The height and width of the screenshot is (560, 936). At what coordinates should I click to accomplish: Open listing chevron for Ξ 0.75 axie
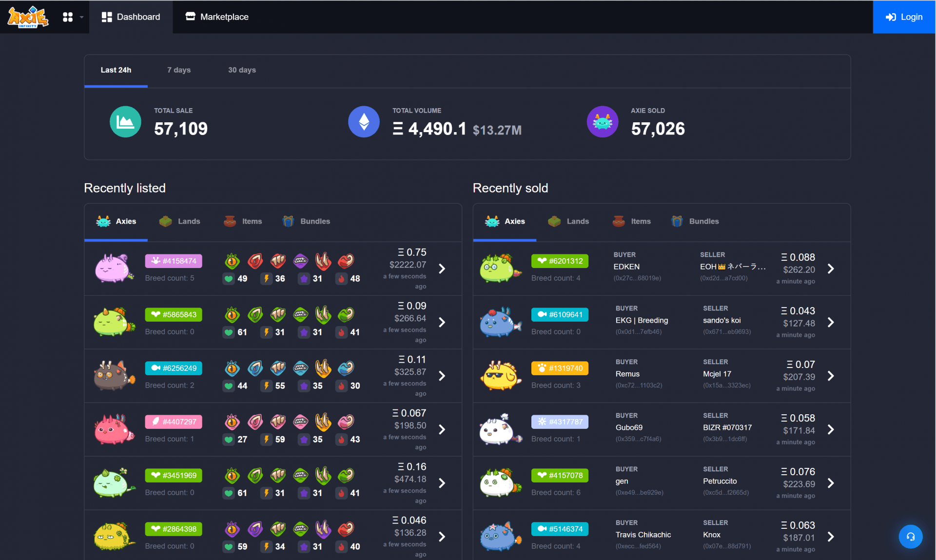pyautogui.click(x=442, y=269)
